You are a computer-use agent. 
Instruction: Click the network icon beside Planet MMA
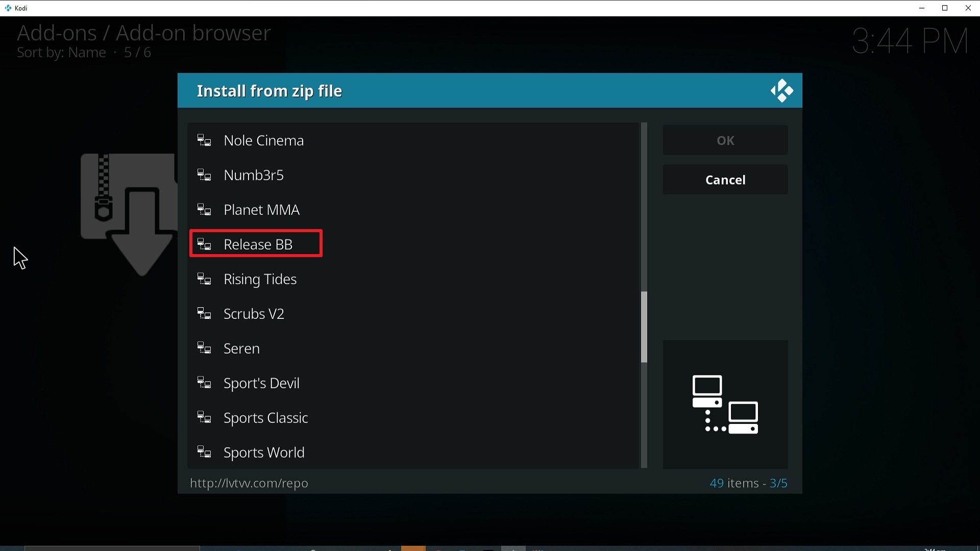coord(205,210)
